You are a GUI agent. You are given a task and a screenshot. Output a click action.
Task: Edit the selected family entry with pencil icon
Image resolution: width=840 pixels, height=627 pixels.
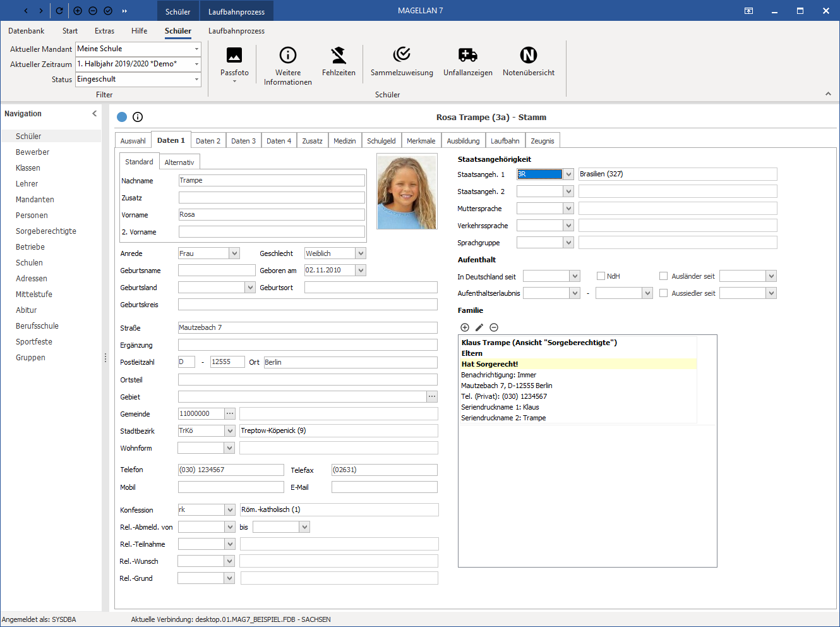pos(479,327)
